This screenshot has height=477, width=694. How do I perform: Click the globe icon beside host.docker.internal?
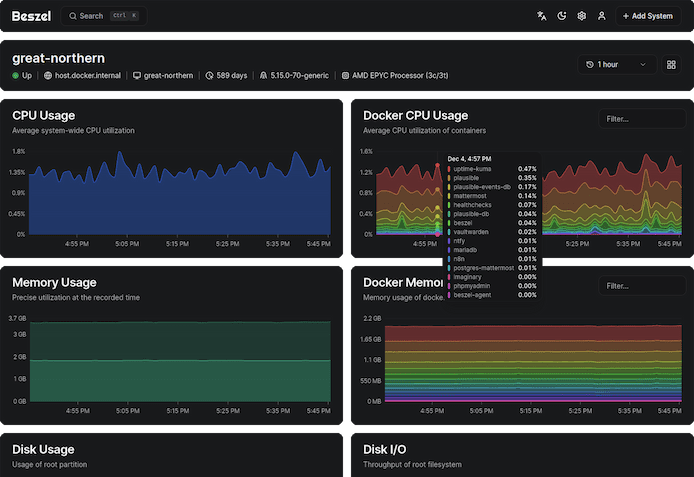click(x=47, y=75)
